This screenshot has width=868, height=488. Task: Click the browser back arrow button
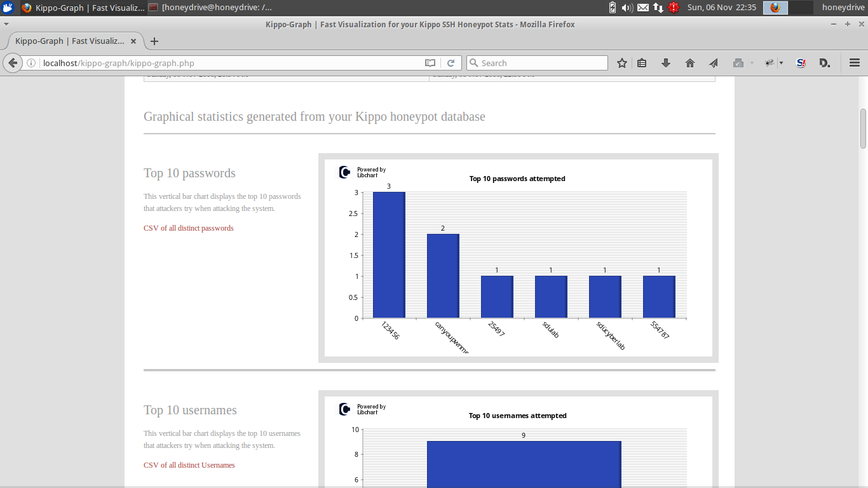click(x=13, y=63)
